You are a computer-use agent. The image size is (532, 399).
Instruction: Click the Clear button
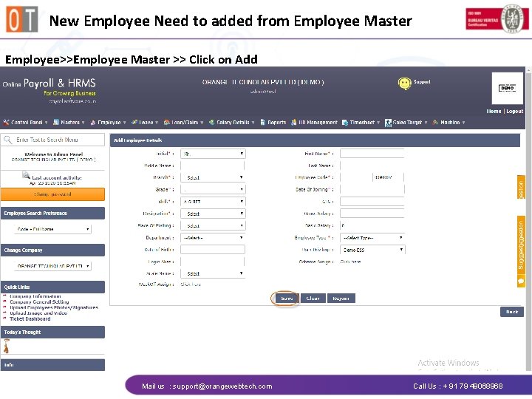coord(313,299)
